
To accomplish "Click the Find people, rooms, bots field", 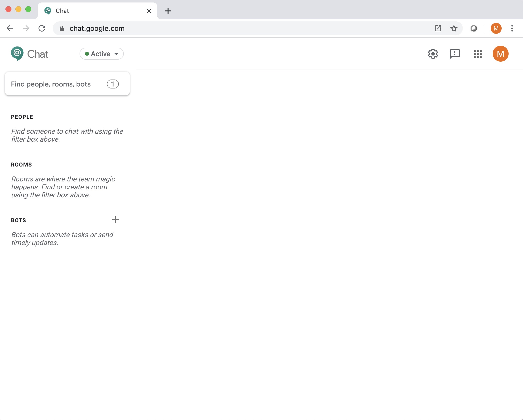I will click(x=57, y=84).
